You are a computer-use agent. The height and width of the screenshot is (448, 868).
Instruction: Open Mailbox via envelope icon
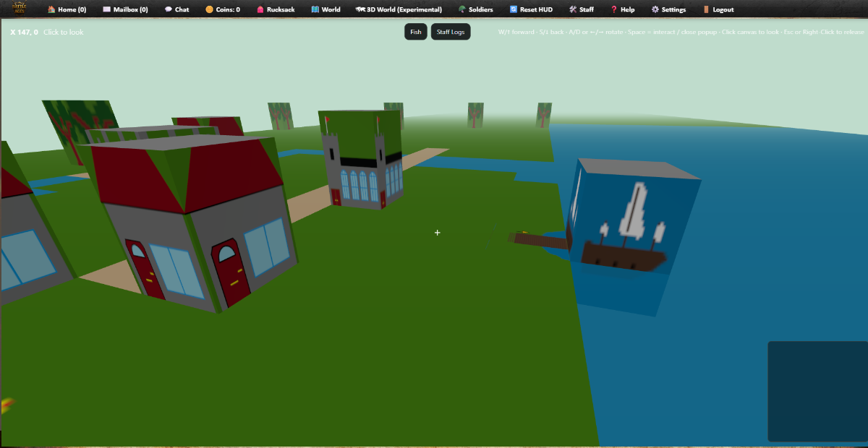click(x=107, y=9)
